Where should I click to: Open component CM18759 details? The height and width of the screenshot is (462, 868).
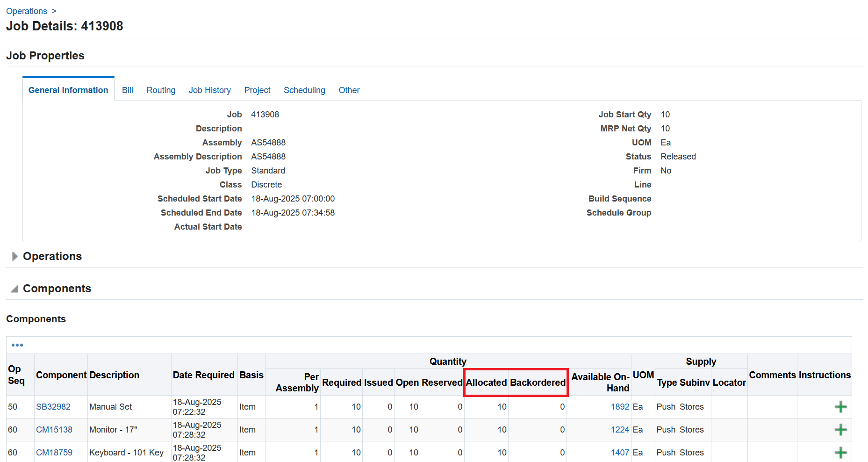[x=54, y=453]
